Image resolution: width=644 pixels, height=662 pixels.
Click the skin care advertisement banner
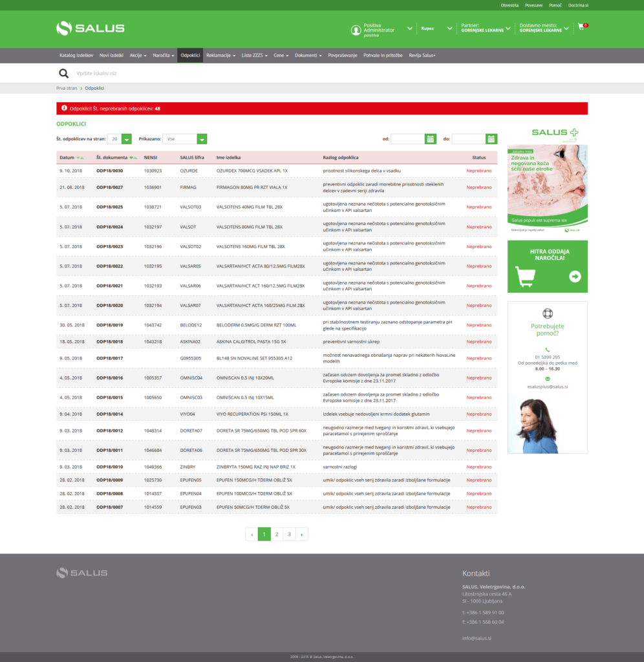[x=548, y=189]
